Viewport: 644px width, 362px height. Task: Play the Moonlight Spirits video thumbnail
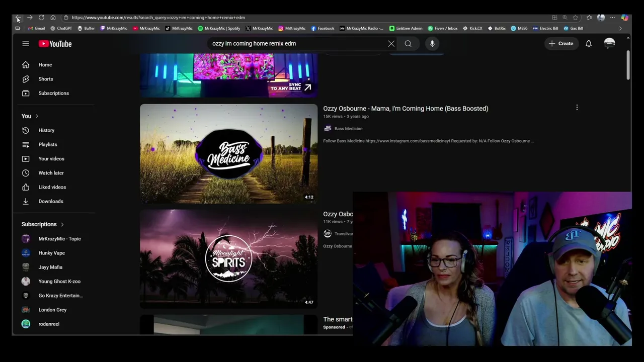229,258
